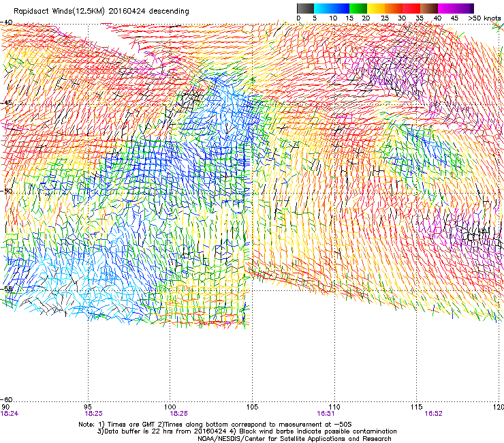Click the 16:52 measurement time label
The height and width of the screenshot is (443, 504).
coord(433,414)
